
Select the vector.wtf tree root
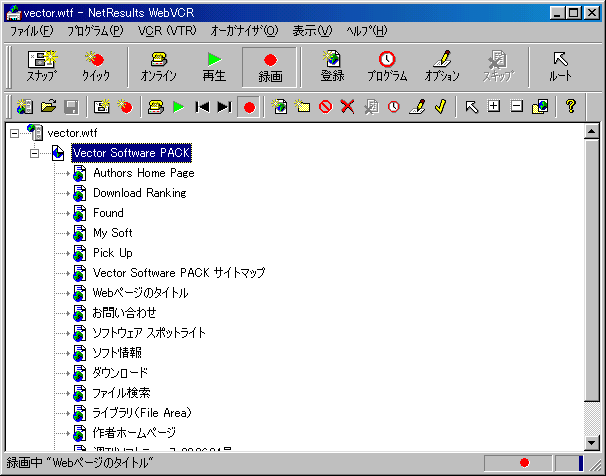[72, 133]
